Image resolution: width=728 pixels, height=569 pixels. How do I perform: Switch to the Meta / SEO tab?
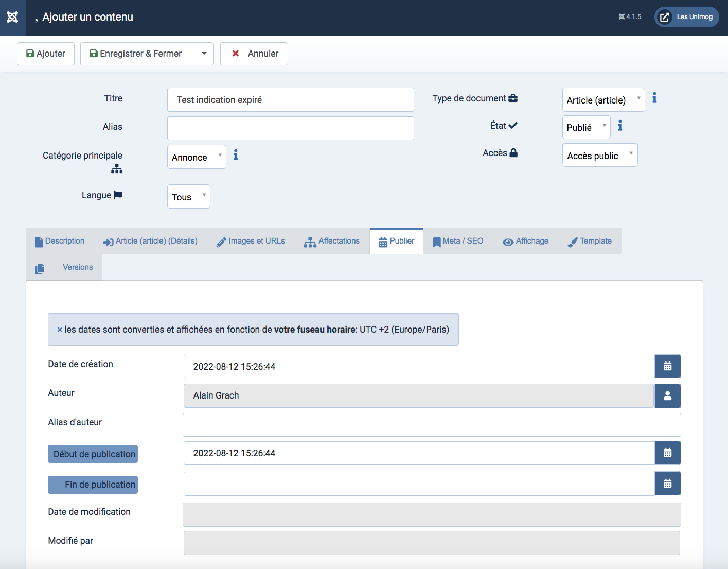[458, 241]
